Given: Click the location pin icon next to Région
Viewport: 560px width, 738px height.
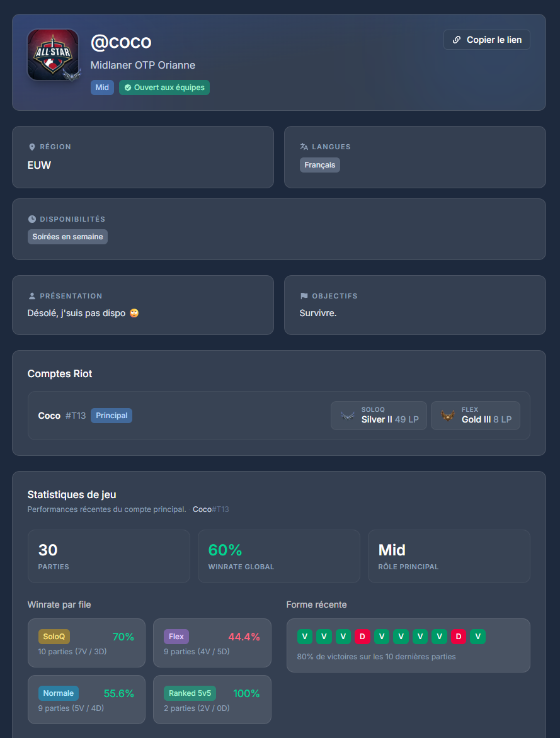Looking at the screenshot, I should pyautogui.click(x=32, y=147).
